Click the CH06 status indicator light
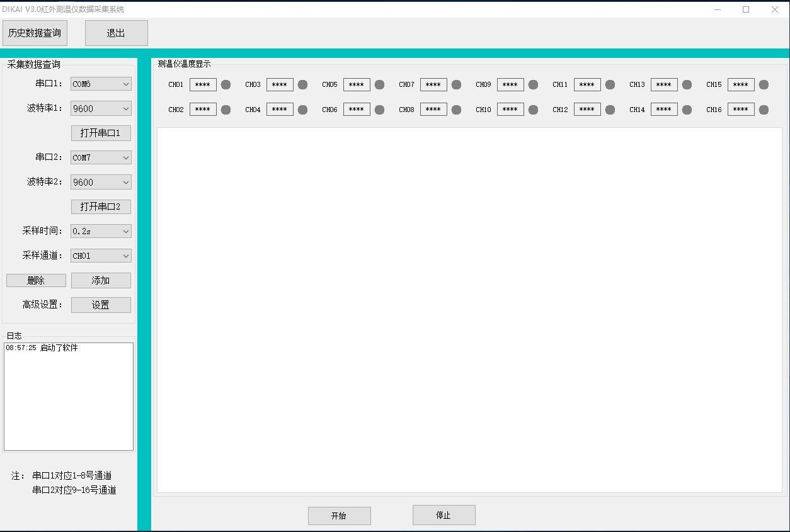 [x=379, y=110]
